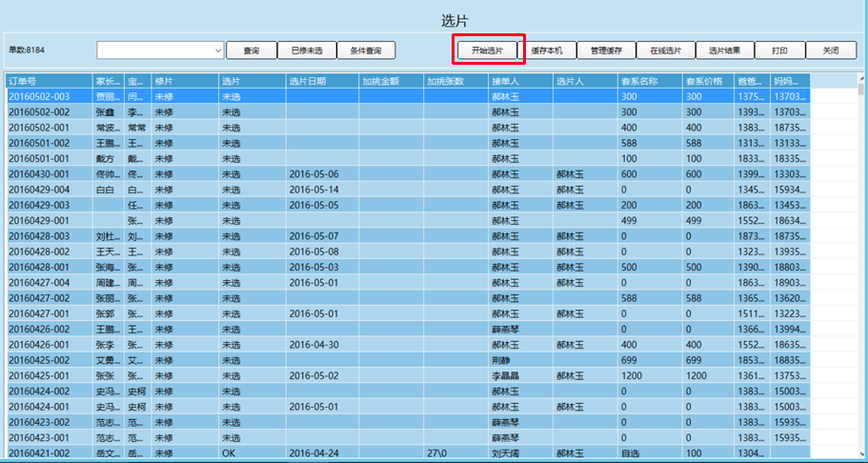Select order row 20160501-002
This screenshot has height=463, width=868.
[408, 143]
